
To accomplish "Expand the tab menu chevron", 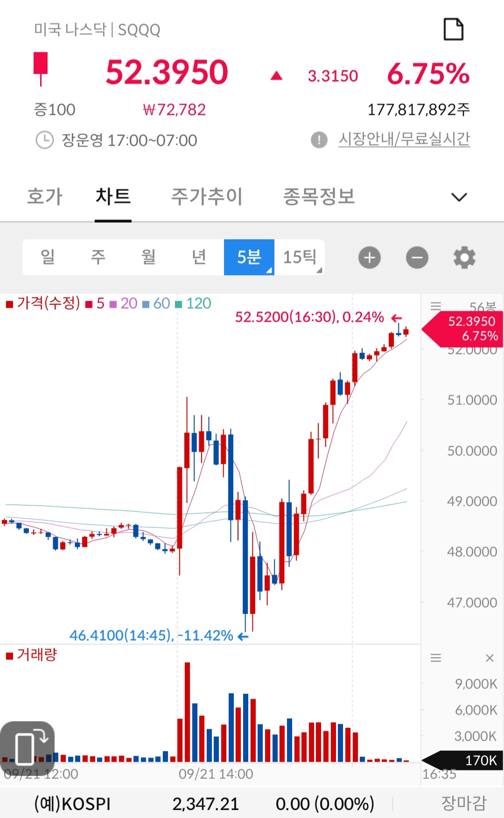I will click(459, 197).
